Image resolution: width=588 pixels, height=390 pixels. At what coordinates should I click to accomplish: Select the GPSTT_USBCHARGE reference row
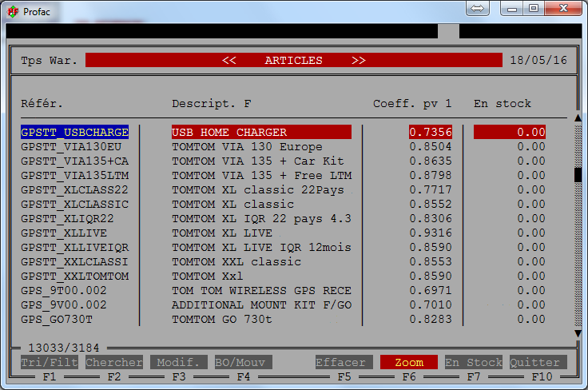click(x=74, y=132)
